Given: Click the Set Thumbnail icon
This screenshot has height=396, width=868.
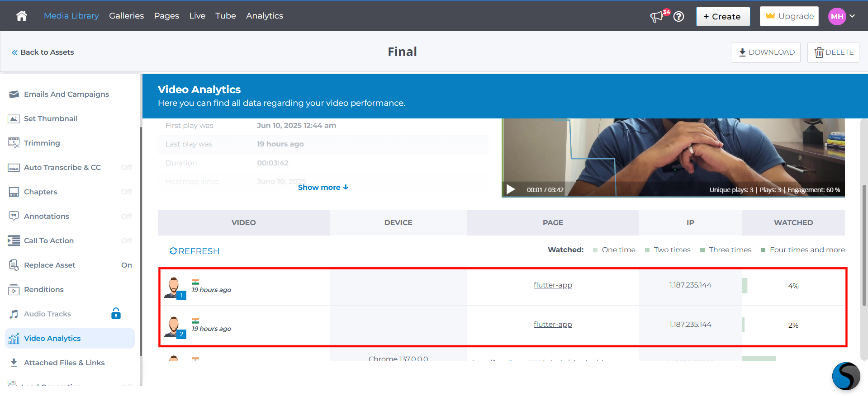Looking at the screenshot, I should pos(14,118).
